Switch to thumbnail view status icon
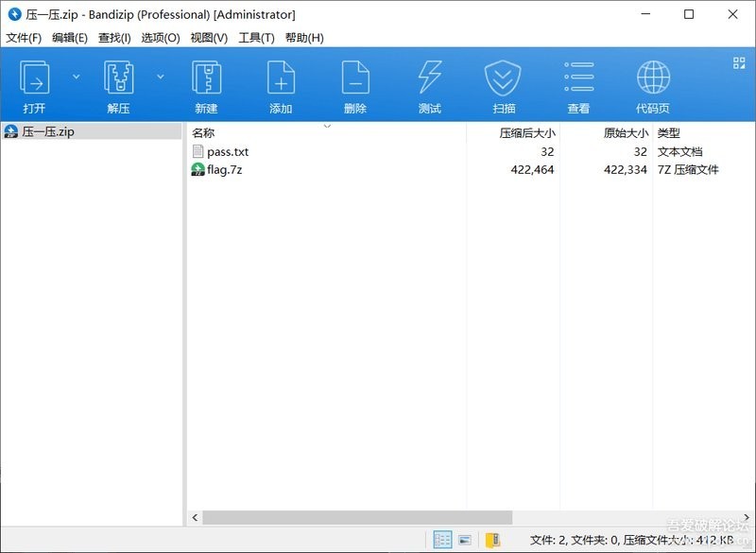The height and width of the screenshot is (553, 756). coord(465,540)
